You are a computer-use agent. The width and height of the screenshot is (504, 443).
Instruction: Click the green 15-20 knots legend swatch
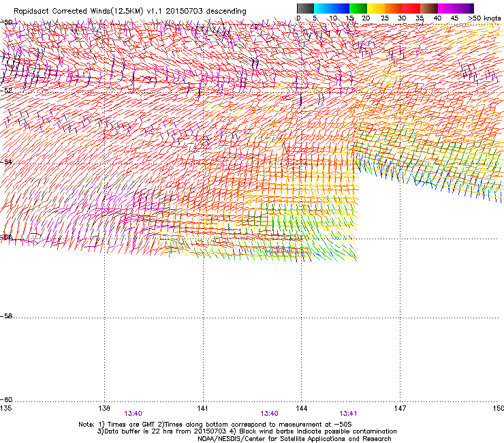[x=358, y=8]
